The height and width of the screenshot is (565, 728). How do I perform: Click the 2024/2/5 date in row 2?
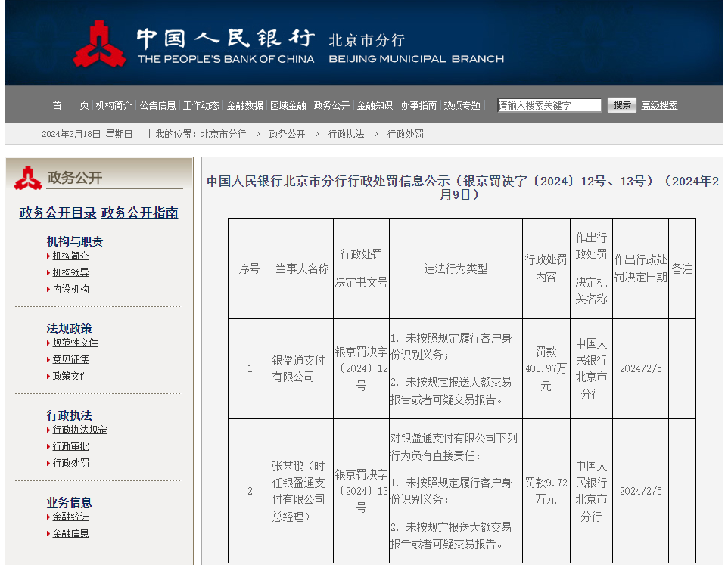(x=641, y=491)
